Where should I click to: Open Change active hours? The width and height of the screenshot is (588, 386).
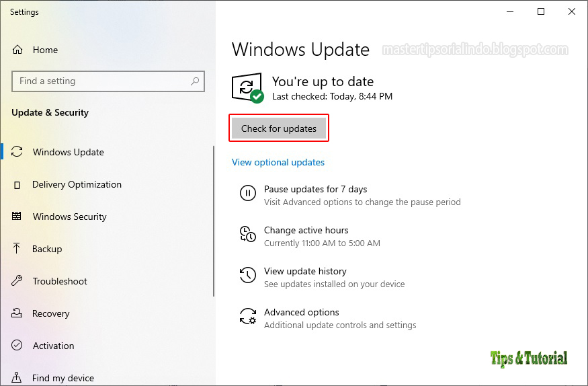tap(306, 230)
